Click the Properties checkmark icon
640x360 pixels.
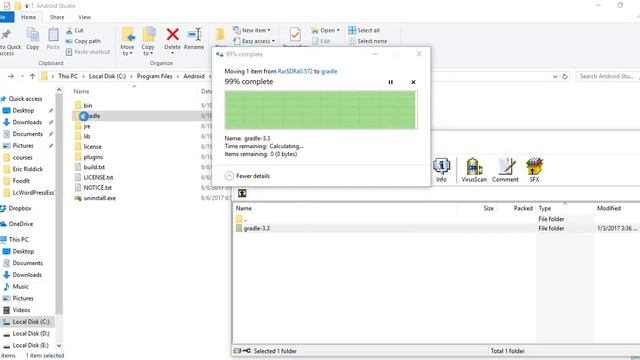(295, 35)
